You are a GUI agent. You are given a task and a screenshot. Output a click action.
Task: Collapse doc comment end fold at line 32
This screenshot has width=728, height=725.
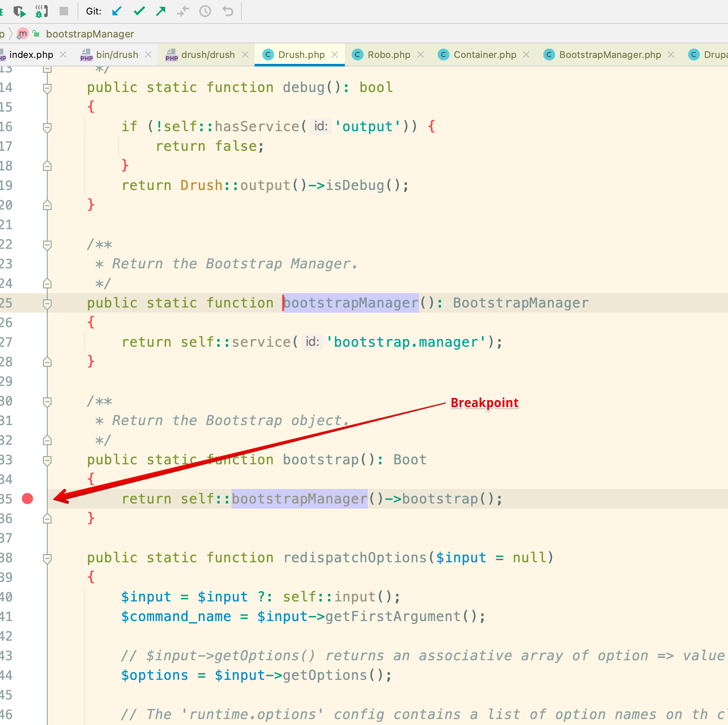(47, 440)
